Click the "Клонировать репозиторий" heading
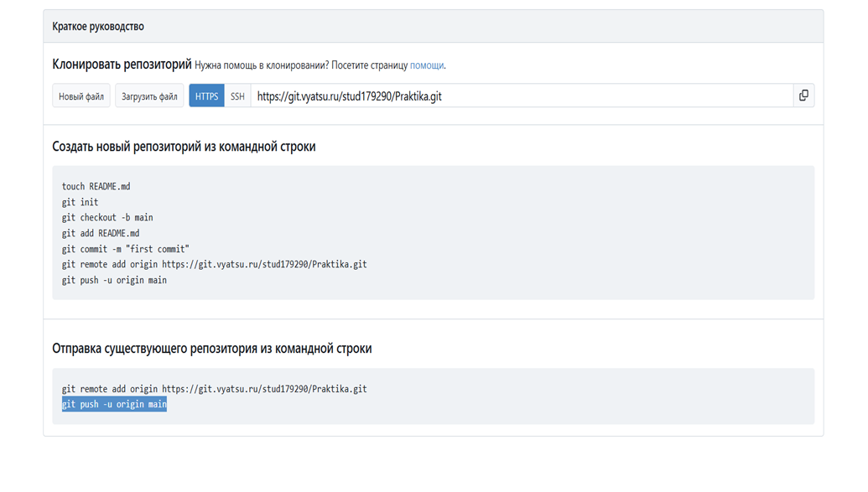This screenshot has height=492, width=868. pos(122,65)
